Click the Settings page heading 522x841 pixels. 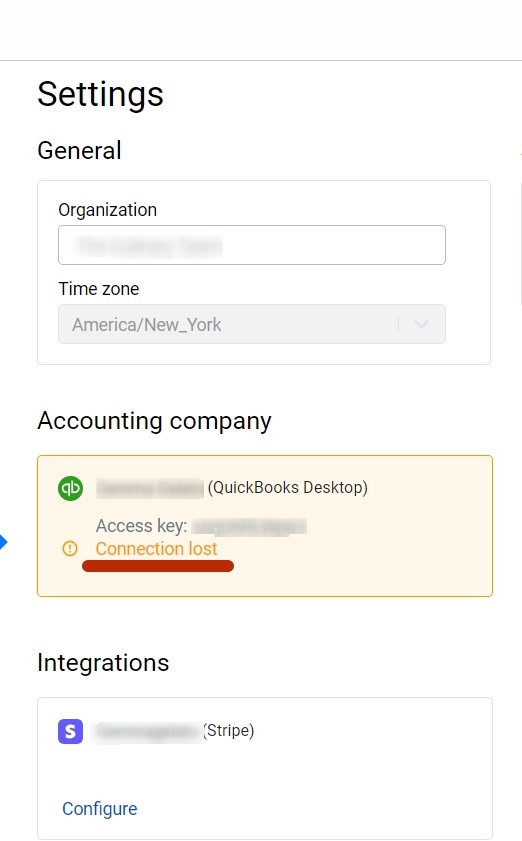click(x=100, y=94)
